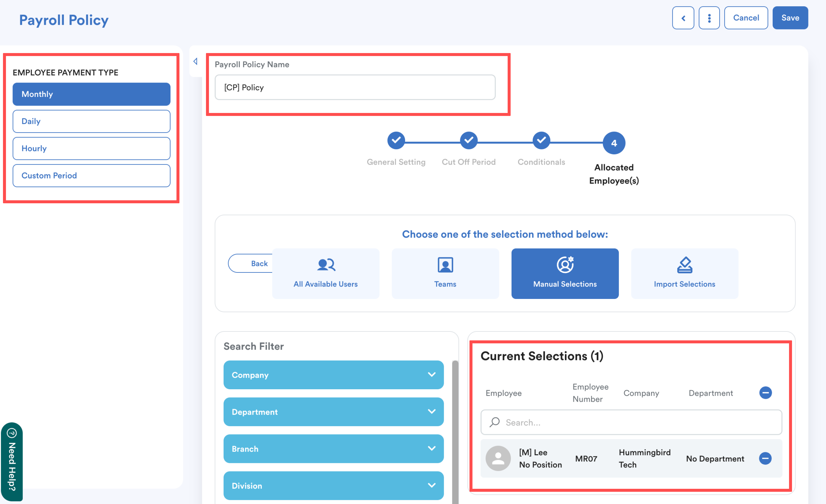Expand the Company search filter
Screen dimensions: 826x504
pyautogui.click(x=333, y=375)
